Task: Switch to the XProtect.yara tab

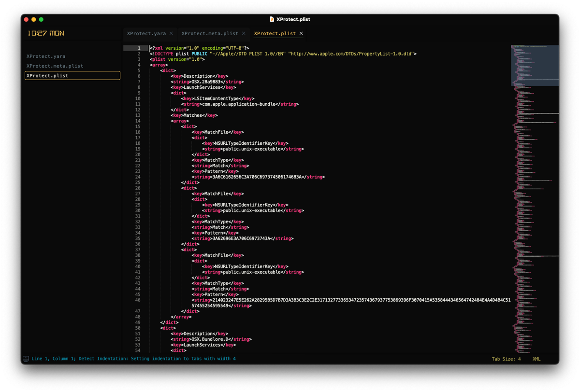Action: click(146, 33)
